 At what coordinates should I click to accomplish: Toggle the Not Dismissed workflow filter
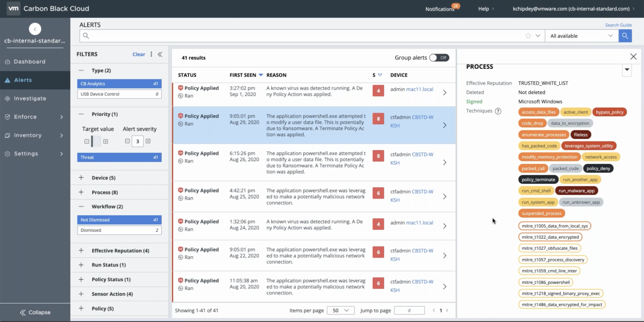click(x=119, y=220)
